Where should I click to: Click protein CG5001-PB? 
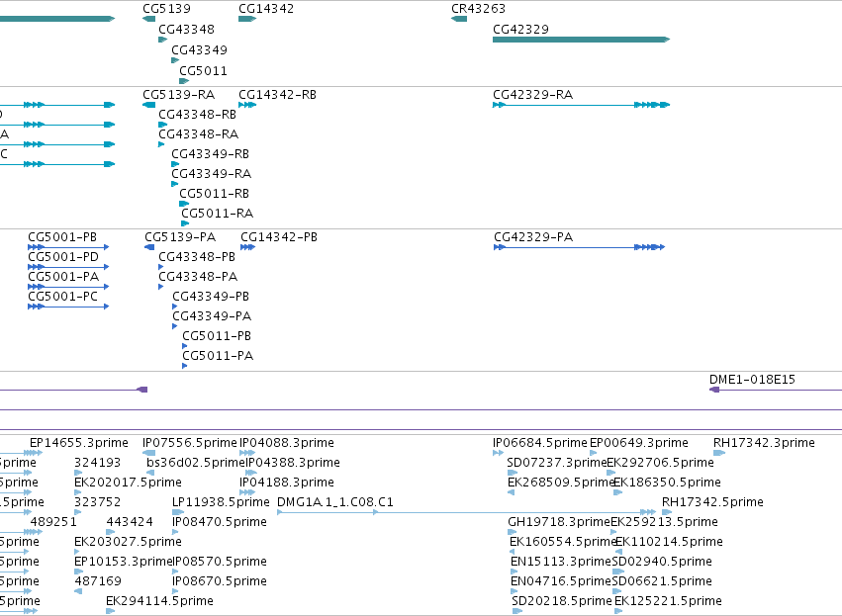click(x=68, y=247)
